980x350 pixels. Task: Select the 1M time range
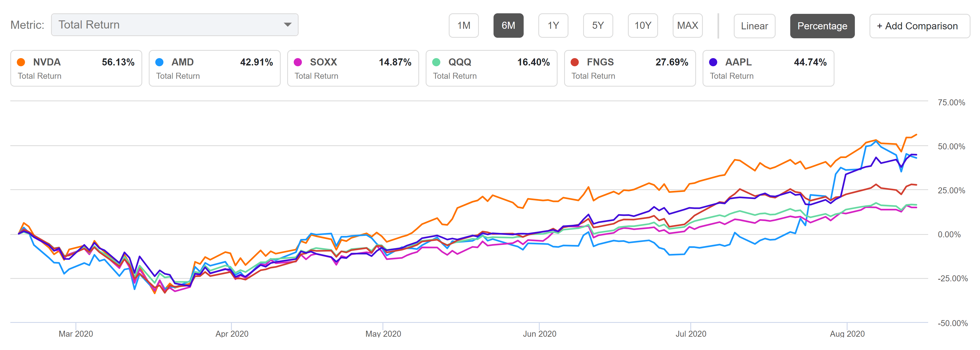coord(463,26)
